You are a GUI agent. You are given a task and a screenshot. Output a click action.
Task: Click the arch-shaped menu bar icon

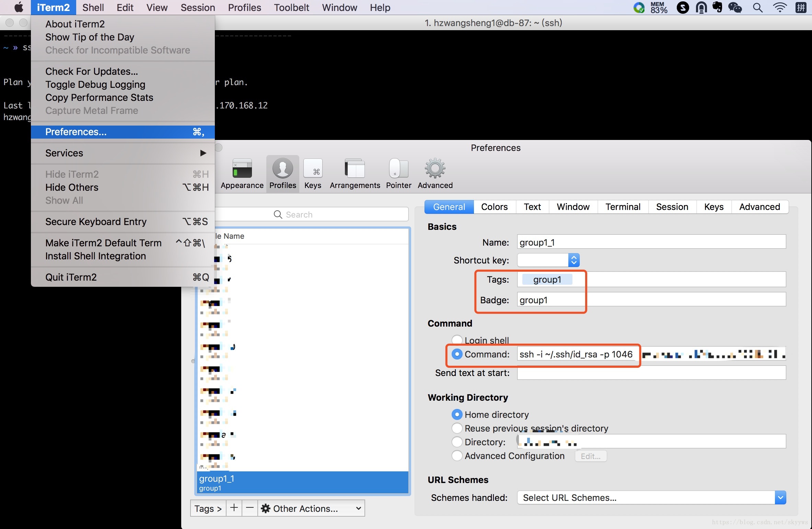tap(701, 7)
